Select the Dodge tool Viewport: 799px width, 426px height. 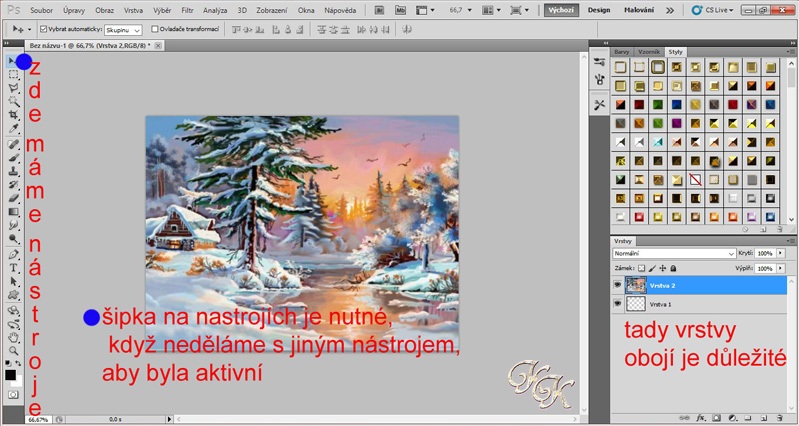13,238
